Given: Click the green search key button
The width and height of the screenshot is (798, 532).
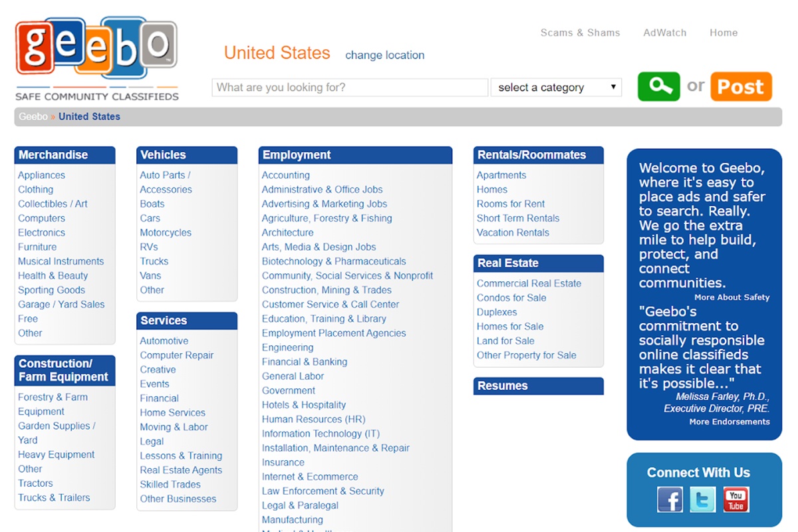Looking at the screenshot, I should click(658, 86).
